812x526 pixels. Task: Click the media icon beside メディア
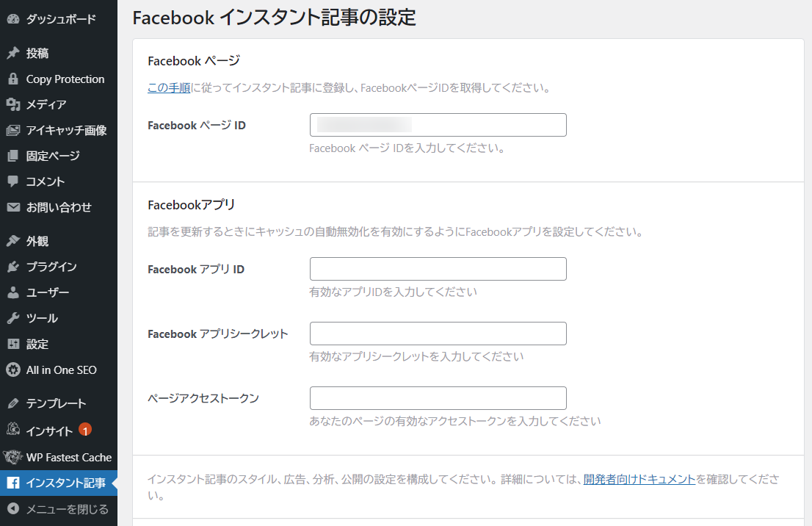pyautogui.click(x=13, y=104)
